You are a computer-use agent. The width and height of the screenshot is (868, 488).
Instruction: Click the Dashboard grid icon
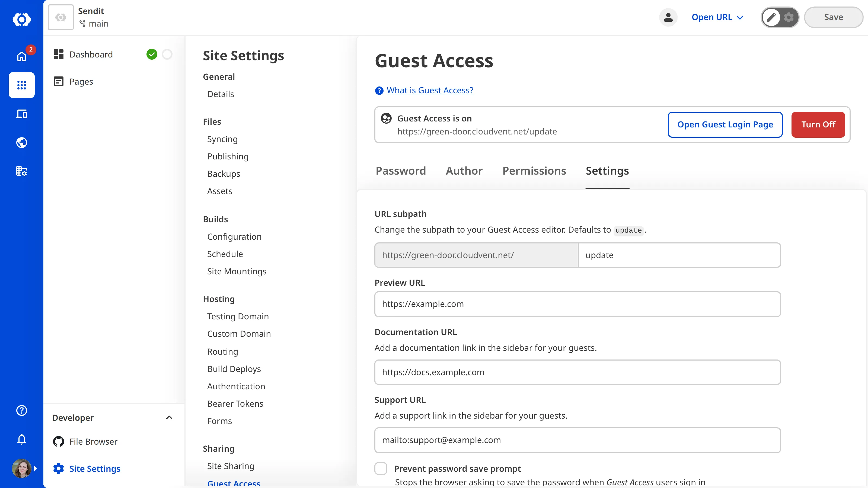pos(59,54)
